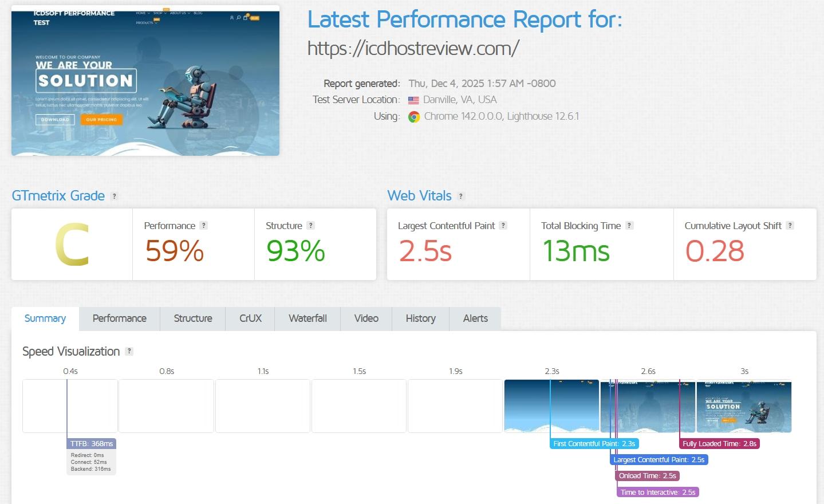
Task: Click the report date Thu, Dec 4, 2025
Action: (482, 84)
